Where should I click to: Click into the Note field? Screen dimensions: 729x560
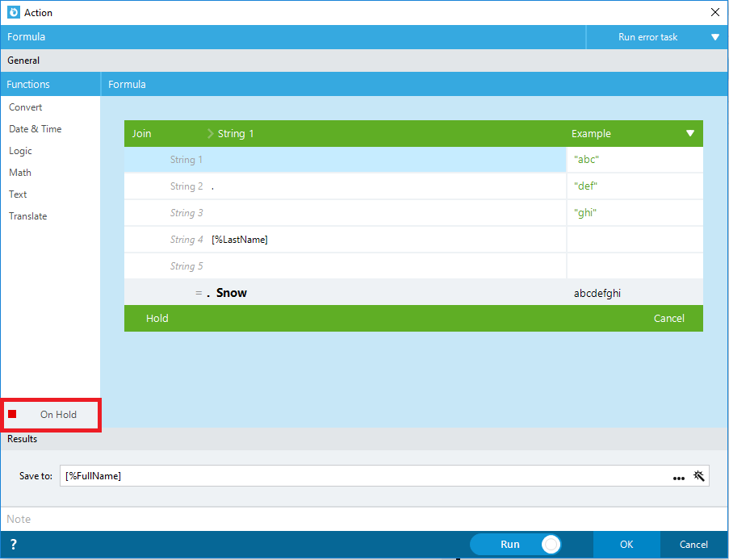(364, 519)
